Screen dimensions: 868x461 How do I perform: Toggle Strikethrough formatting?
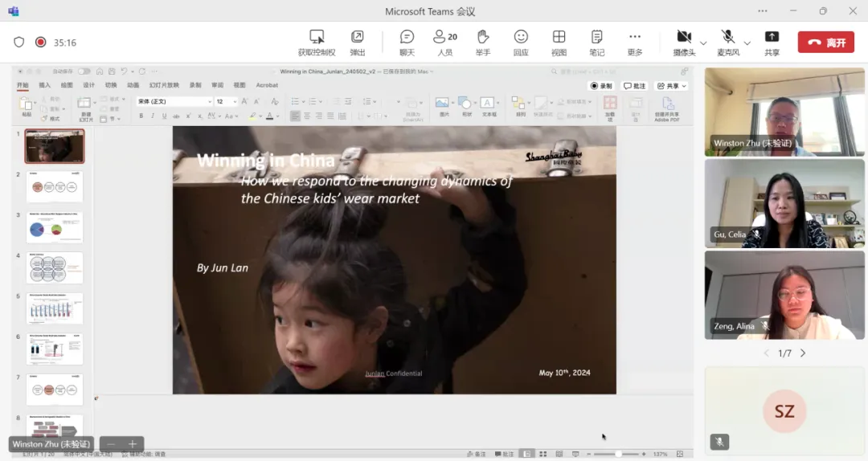pos(176,116)
